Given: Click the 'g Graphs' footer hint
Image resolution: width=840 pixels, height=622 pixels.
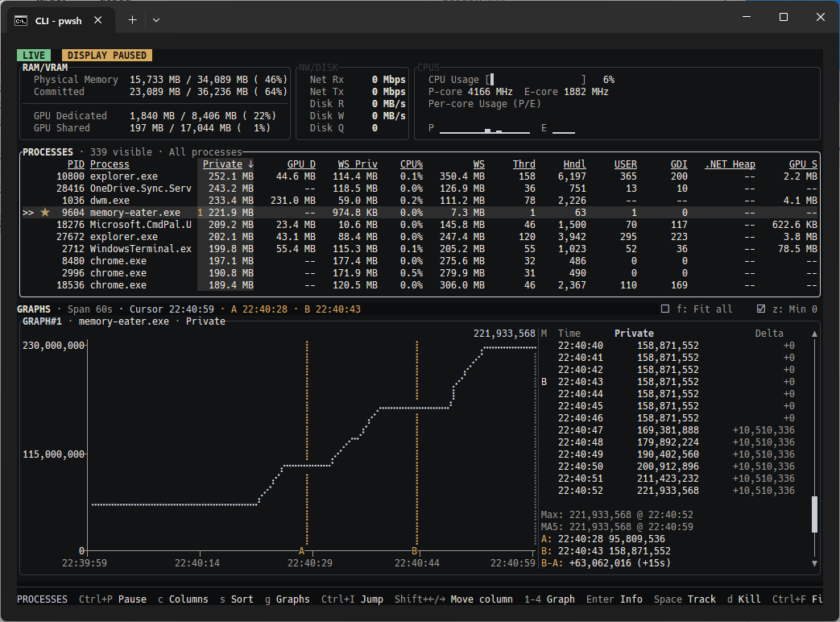Looking at the screenshot, I should 288,599.
